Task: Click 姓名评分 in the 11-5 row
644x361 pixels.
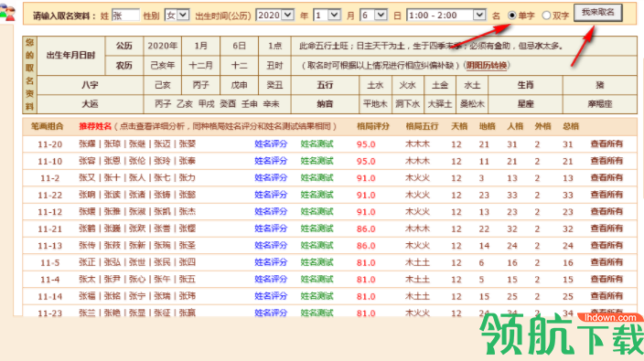Action: pos(271,262)
